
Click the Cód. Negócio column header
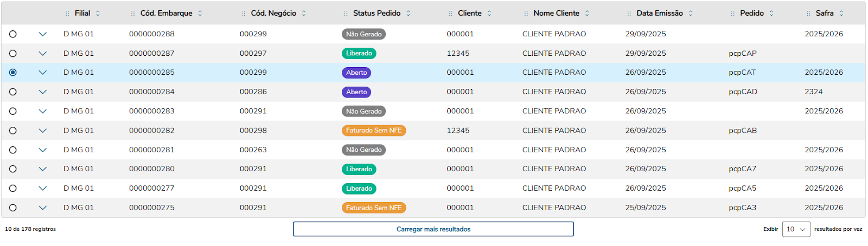point(273,14)
